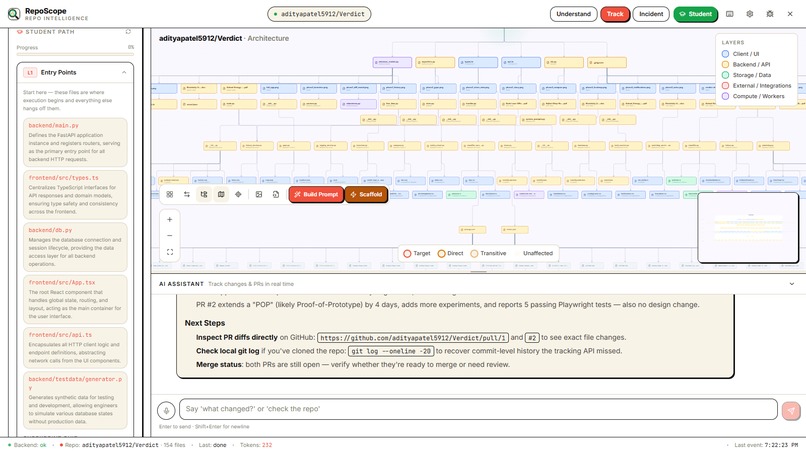The image size is (806, 453).
Task: Toggle the tree hierarchy layout icon
Action: pyautogui.click(x=204, y=194)
